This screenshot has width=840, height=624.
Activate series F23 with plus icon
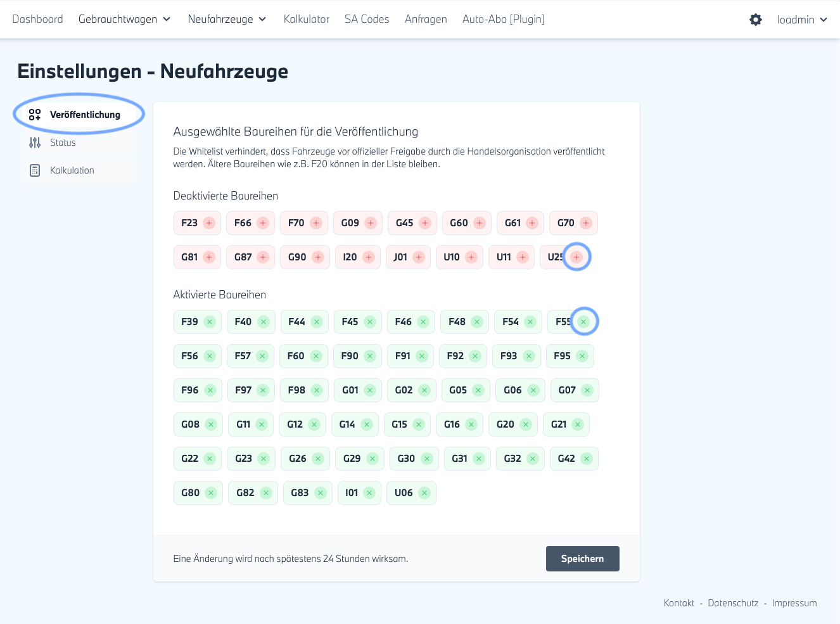(x=209, y=223)
